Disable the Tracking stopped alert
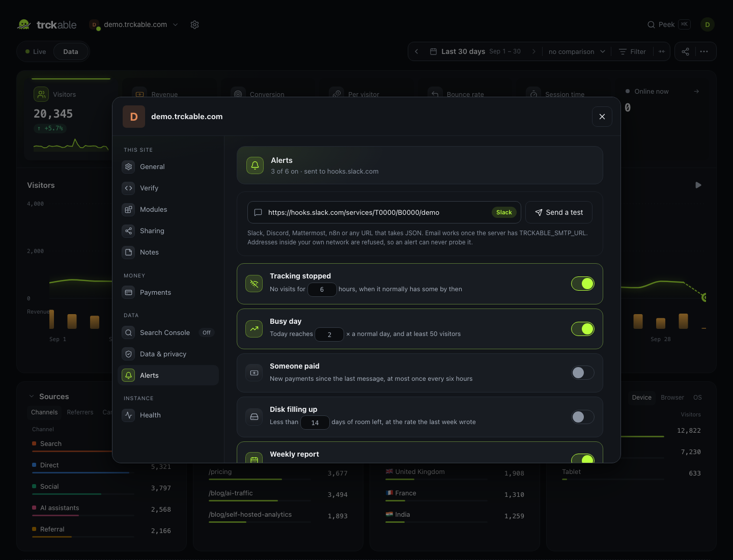This screenshot has height=560, width=733. (x=582, y=284)
